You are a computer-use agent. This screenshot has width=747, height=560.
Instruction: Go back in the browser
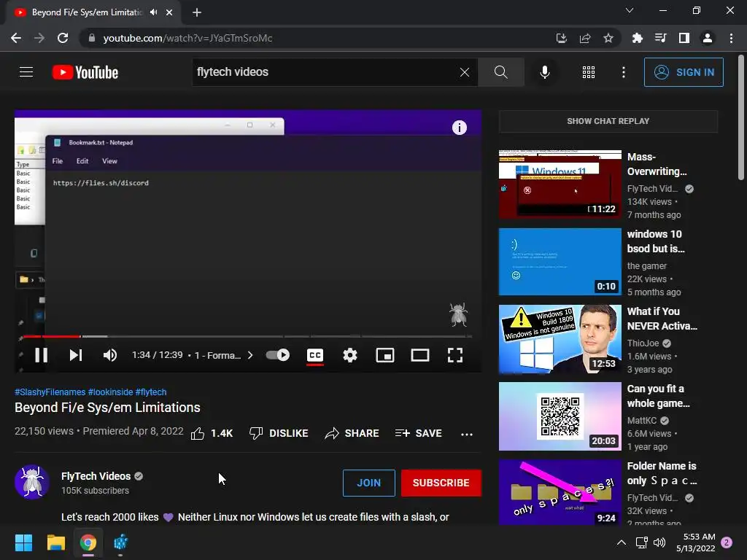pyautogui.click(x=16, y=38)
